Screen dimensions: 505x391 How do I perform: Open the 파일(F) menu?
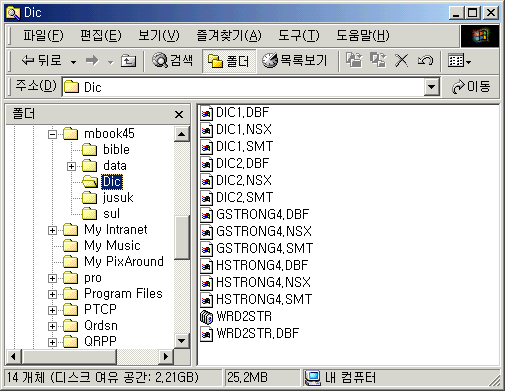click(43, 35)
